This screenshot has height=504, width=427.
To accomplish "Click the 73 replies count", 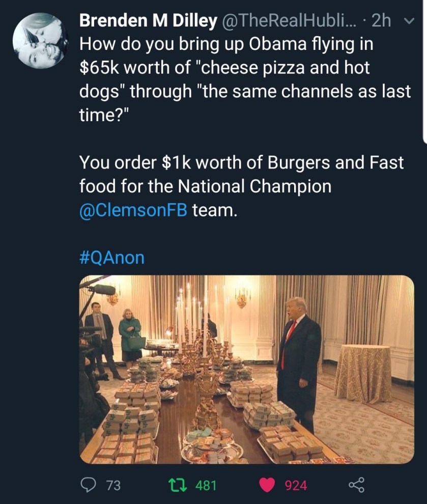I will [113, 485].
